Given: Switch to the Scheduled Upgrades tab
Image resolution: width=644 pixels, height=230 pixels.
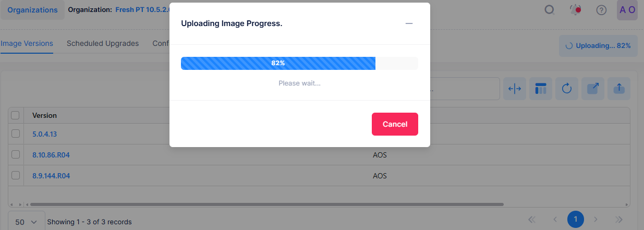Looking at the screenshot, I should point(103,43).
